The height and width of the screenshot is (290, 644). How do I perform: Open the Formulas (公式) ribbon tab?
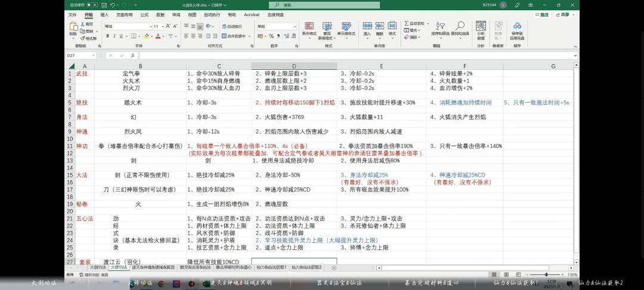144,14
